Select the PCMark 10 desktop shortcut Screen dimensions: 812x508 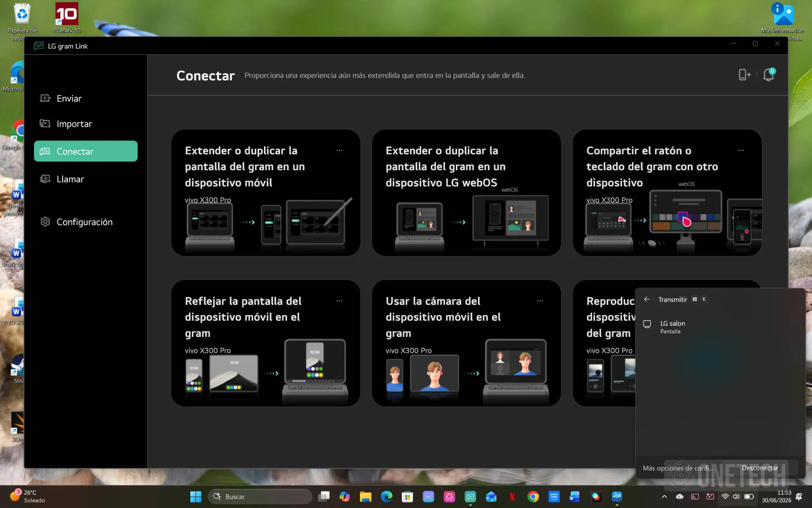[67, 18]
